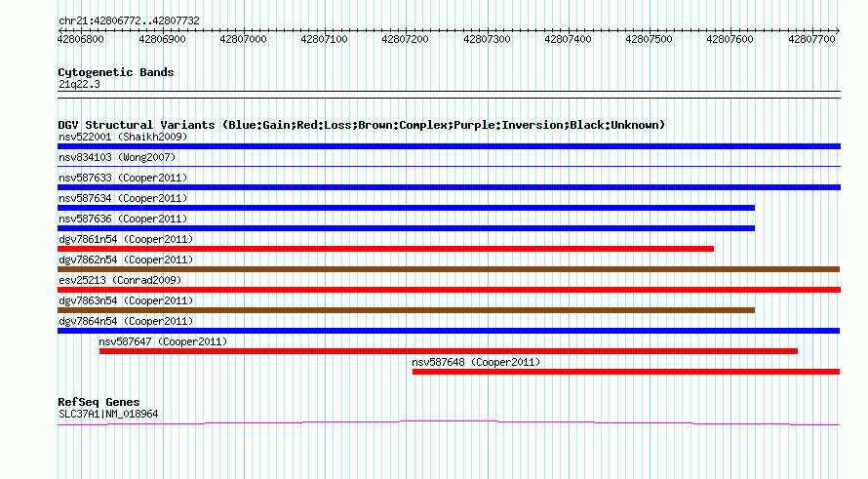This screenshot has width=868, height=479.
Task: Click the nsv587634 (Cooper2011) label
Action: coord(123,198)
